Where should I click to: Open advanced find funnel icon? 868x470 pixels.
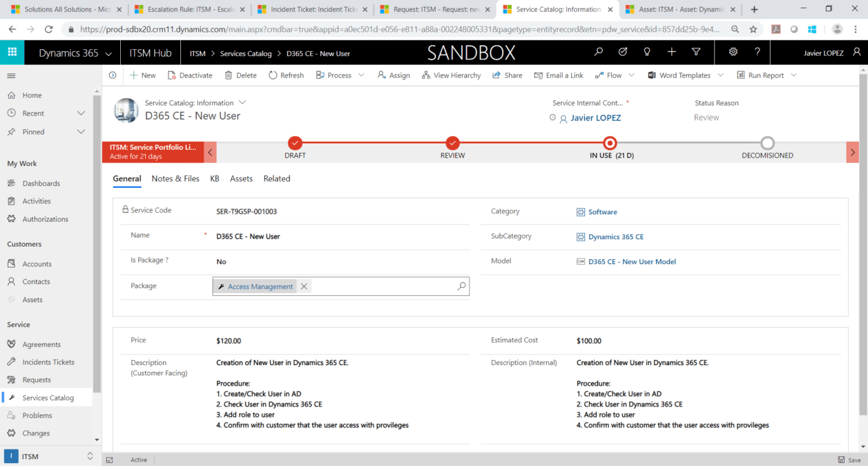pos(696,53)
